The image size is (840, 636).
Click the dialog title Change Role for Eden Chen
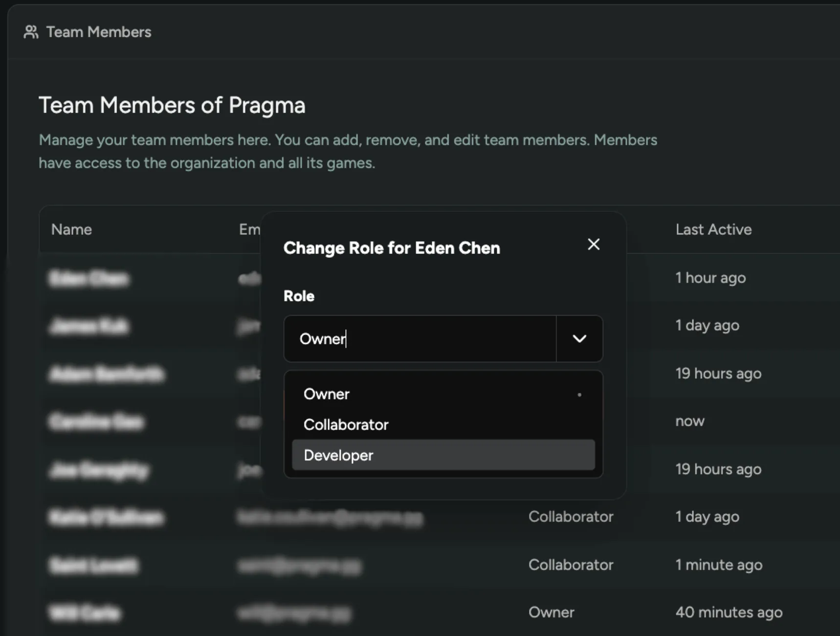click(x=391, y=248)
